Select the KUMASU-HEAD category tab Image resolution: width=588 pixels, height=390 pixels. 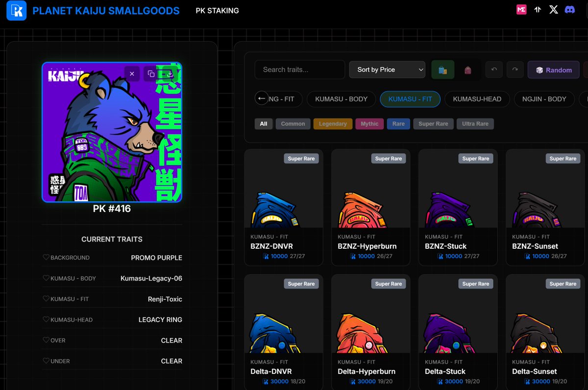coord(477,99)
